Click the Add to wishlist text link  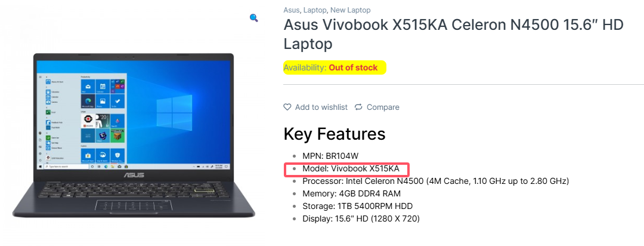click(321, 107)
